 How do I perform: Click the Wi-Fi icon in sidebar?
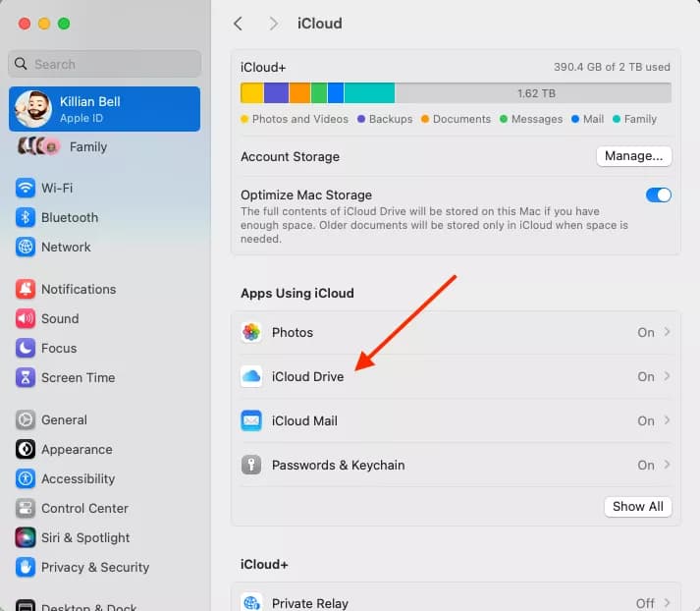26,188
